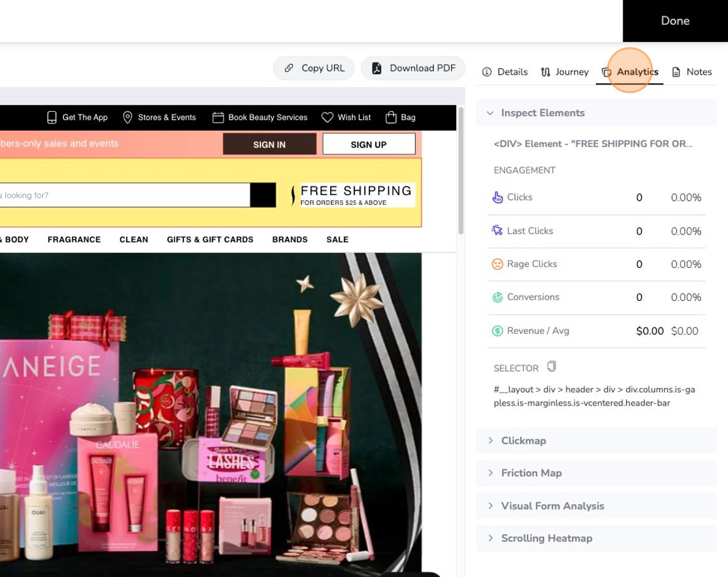Click the search input field
Image resolution: width=728 pixels, height=577 pixels.
(124, 196)
